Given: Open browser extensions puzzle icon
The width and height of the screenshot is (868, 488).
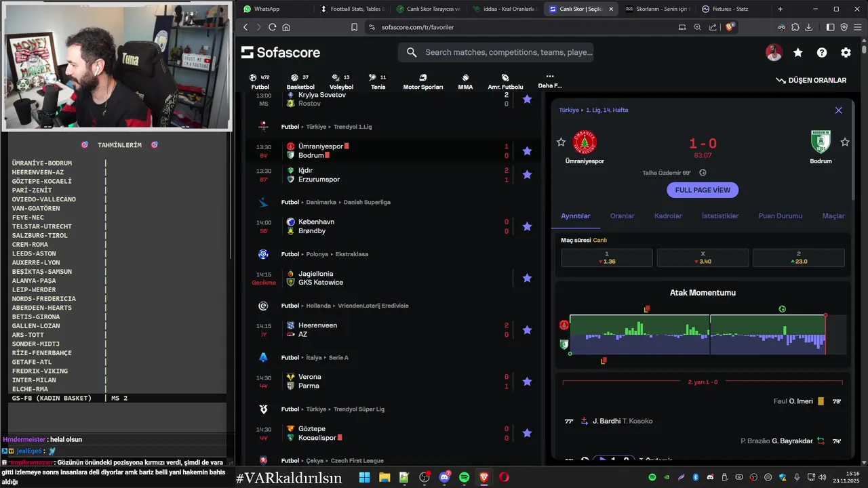Looking at the screenshot, I should click(795, 27).
